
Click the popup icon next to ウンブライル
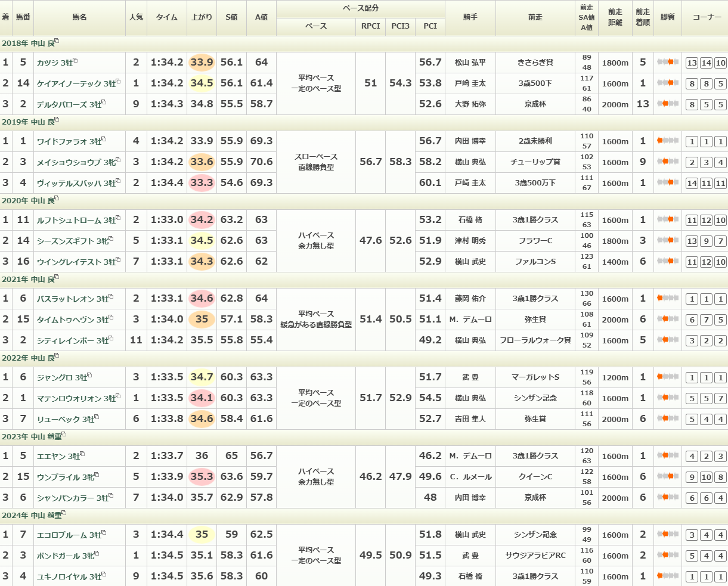[x=96, y=475]
